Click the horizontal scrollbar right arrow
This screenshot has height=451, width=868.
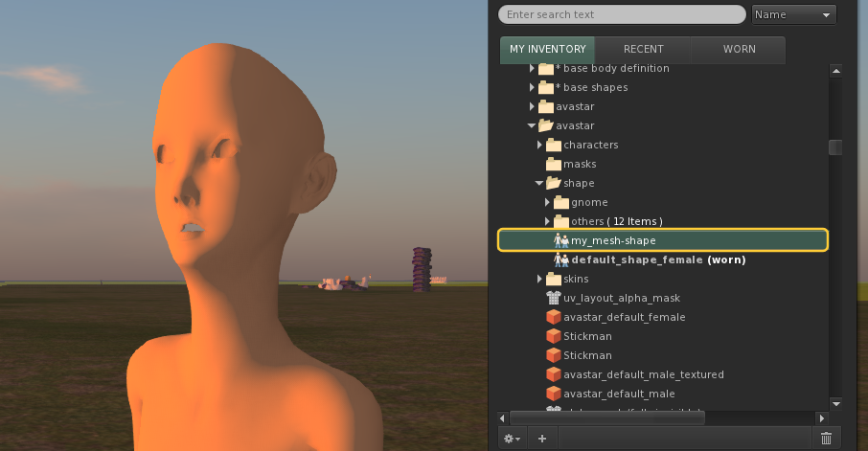[822, 417]
